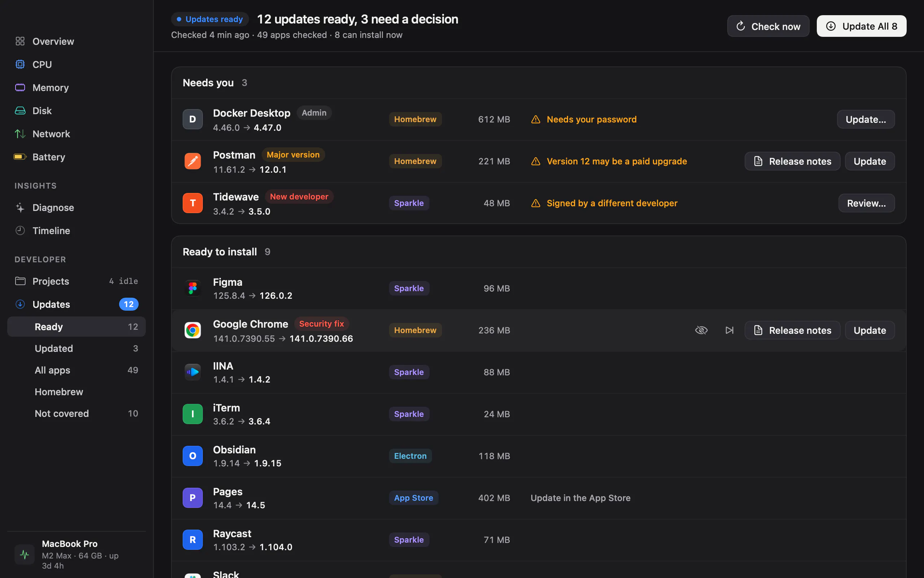This screenshot has height=578, width=924.
Task: Click the New developer tag on Tidewave
Action: pyautogui.click(x=299, y=197)
